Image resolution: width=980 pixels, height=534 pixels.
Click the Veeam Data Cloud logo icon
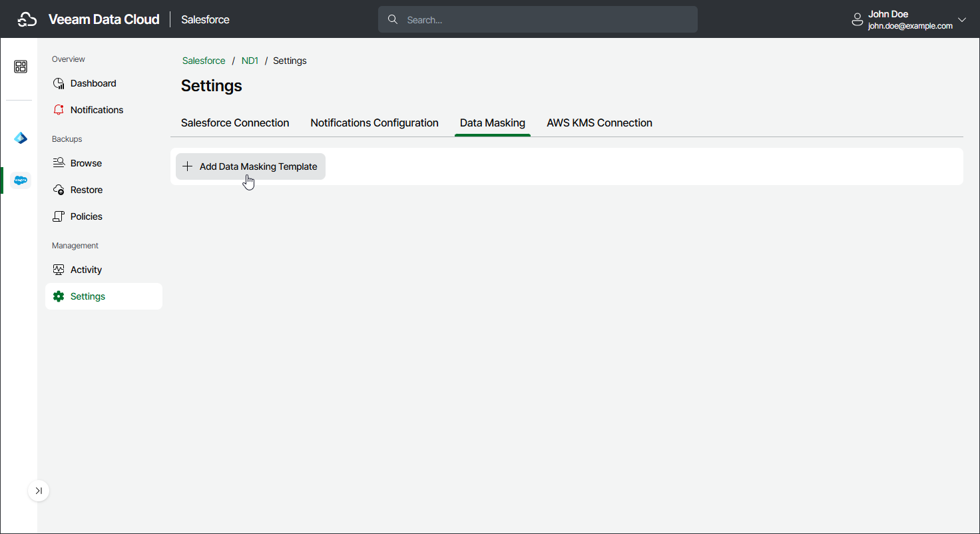[27, 19]
